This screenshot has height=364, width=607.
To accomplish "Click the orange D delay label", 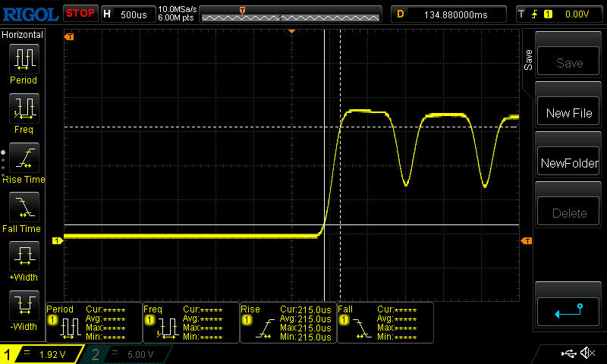I will [x=401, y=14].
